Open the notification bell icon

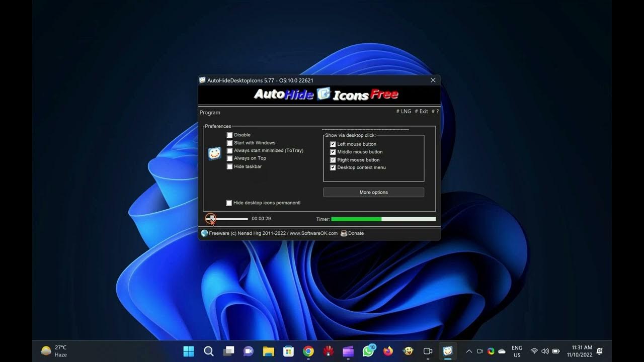coord(600,351)
